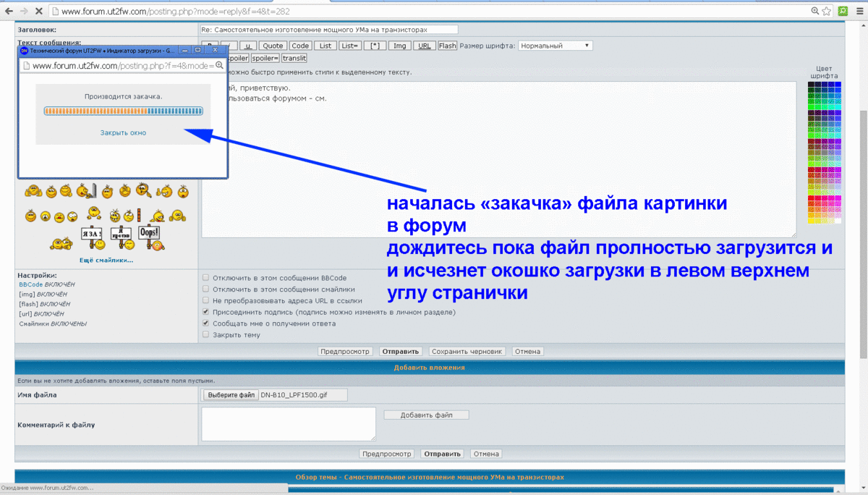Click the Quote BBCode button

[x=273, y=46]
